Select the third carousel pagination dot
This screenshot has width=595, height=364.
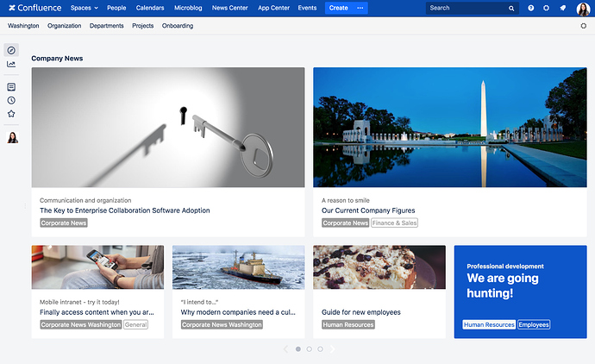pos(320,349)
